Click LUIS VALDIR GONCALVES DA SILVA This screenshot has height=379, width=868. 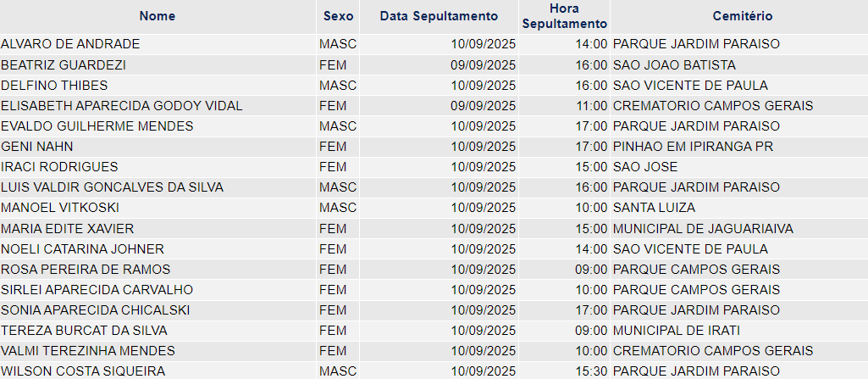(x=113, y=187)
